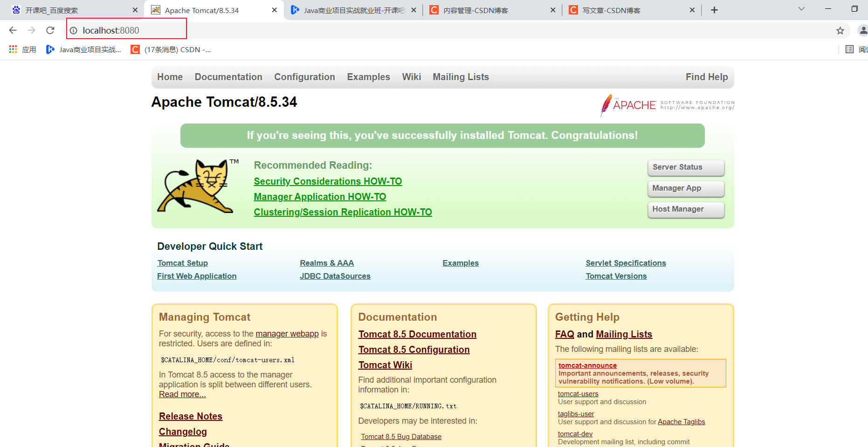Click the Apache Software Foundation logo
Viewport: 868px width, 447px height.
pos(667,105)
